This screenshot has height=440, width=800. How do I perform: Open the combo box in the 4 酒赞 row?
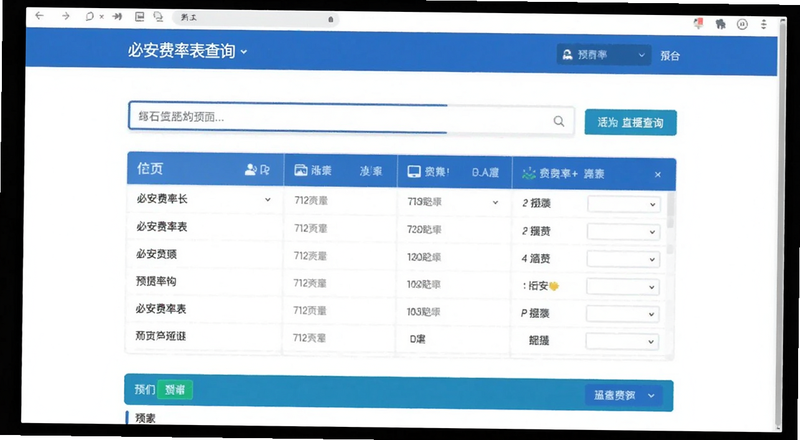pos(623,259)
